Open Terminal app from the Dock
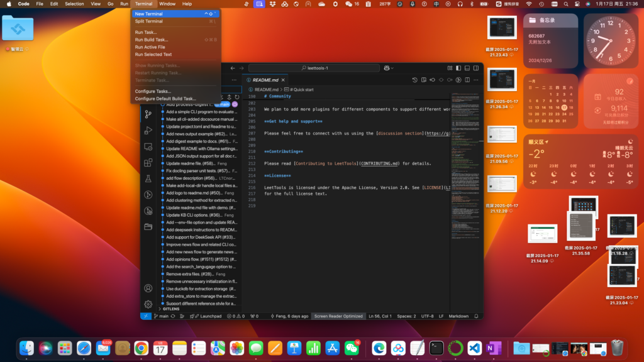The width and height of the screenshot is (644, 362). point(436,348)
